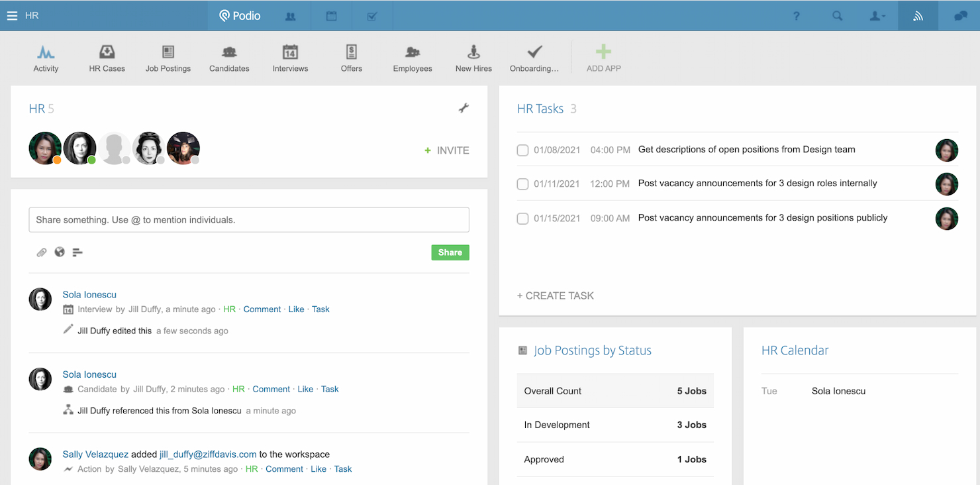980x485 pixels.
Task: Open the notifications feed icon
Action: tap(918, 16)
